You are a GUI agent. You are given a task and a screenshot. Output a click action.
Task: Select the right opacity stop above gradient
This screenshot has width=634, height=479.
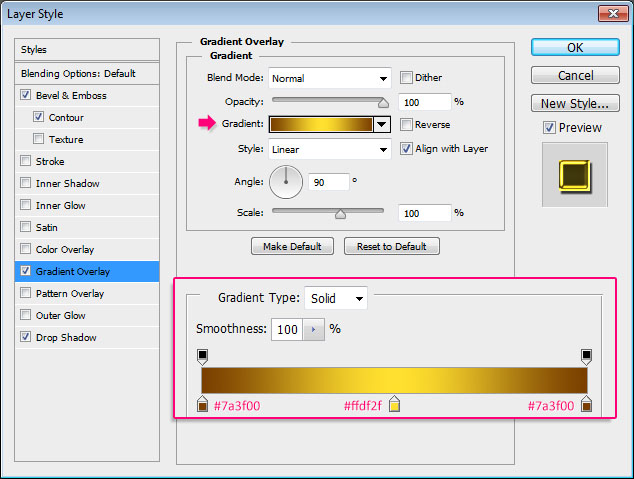tap(586, 357)
